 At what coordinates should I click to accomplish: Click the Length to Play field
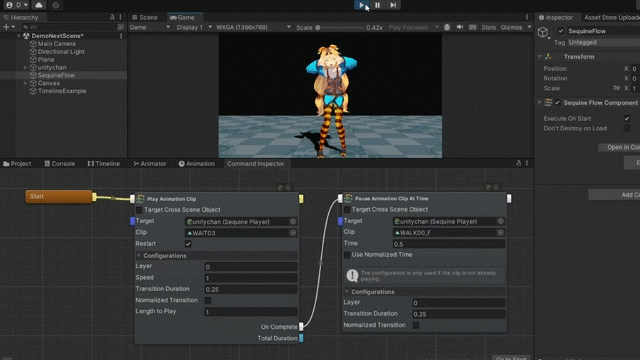click(x=251, y=312)
